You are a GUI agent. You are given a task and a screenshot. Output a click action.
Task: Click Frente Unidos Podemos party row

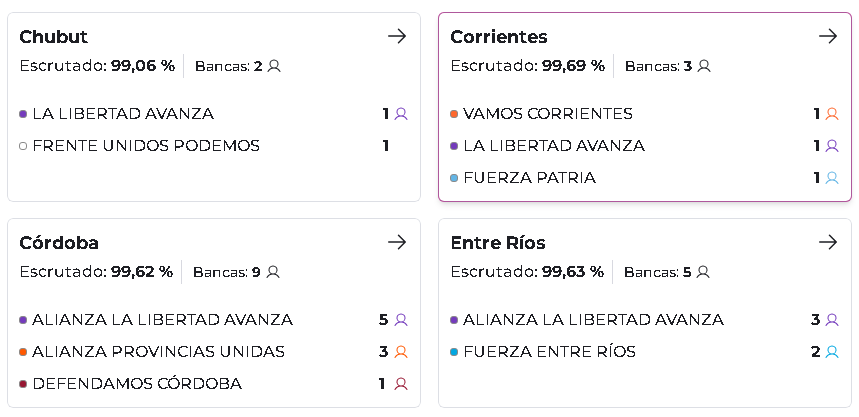(x=146, y=146)
